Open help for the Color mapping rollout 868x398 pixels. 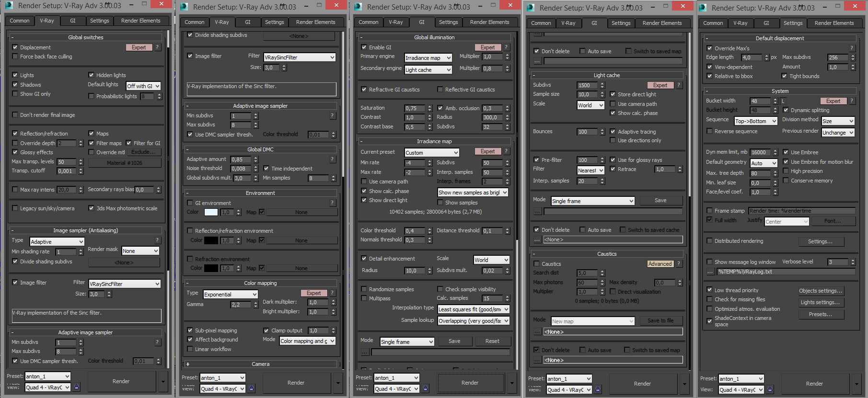coord(332,293)
